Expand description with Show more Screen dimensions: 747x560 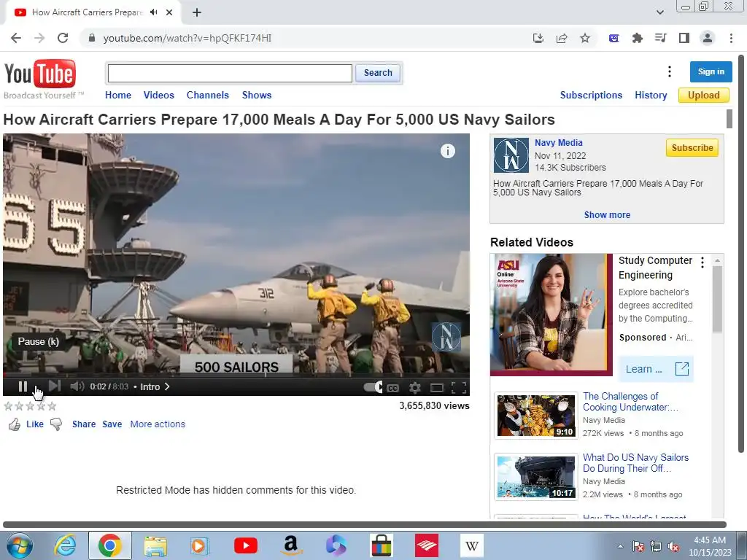coord(607,215)
